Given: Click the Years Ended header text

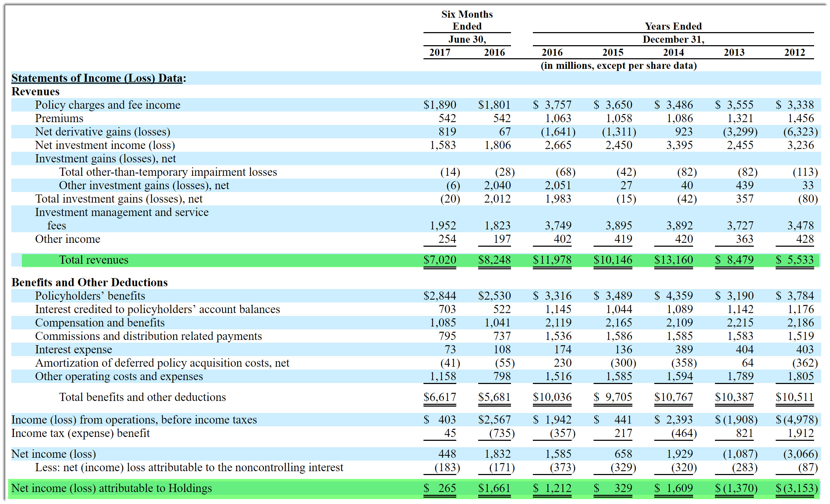Looking at the screenshot, I should pyautogui.click(x=673, y=26).
